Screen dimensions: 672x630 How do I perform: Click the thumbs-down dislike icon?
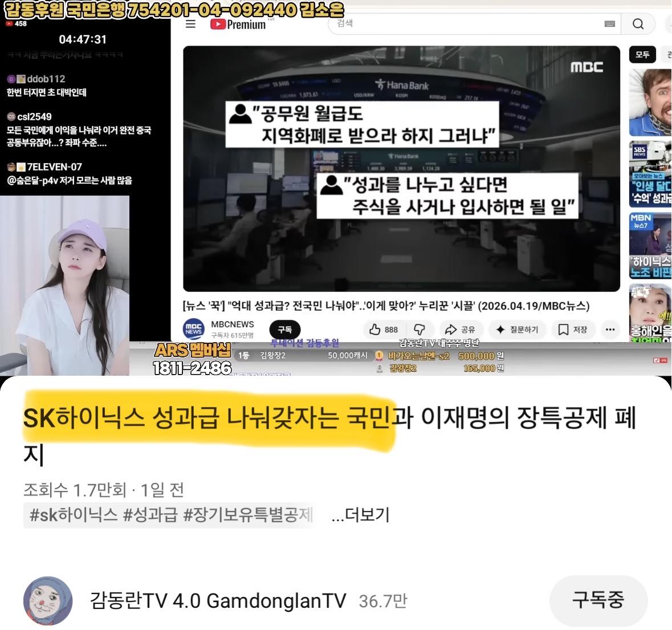coord(419,330)
